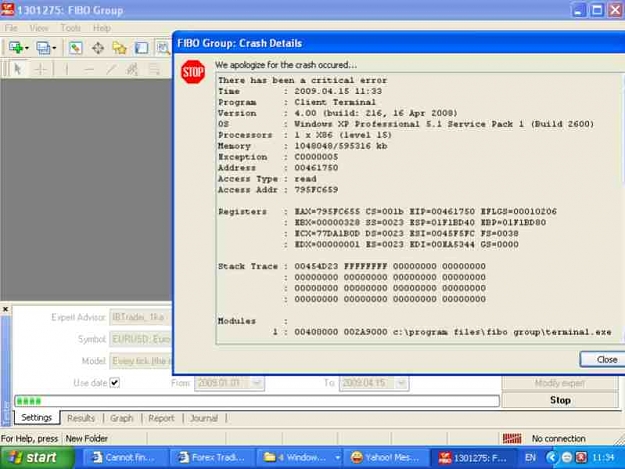625x469 pixels.
Task: Click the red STOP sign icon
Action: click(193, 72)
